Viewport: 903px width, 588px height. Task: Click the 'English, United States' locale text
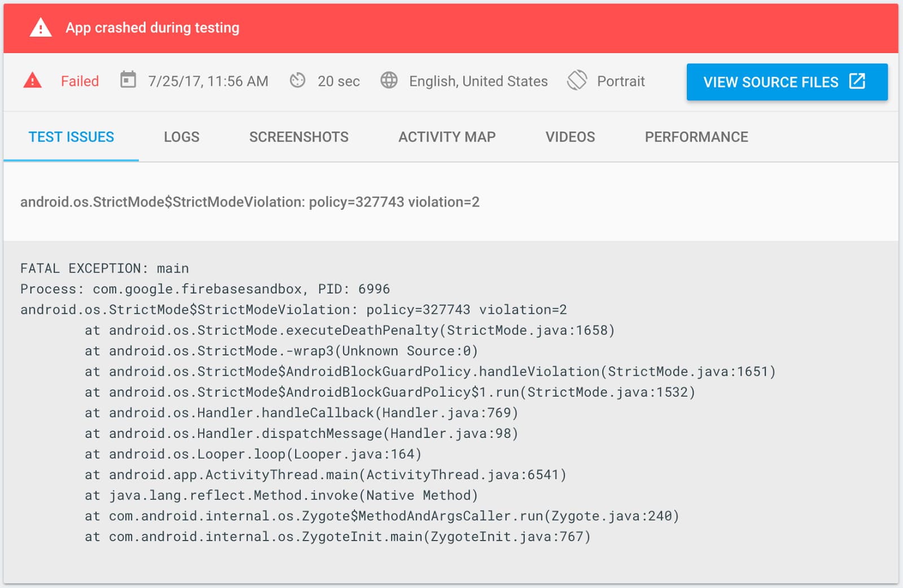[478, 81]
